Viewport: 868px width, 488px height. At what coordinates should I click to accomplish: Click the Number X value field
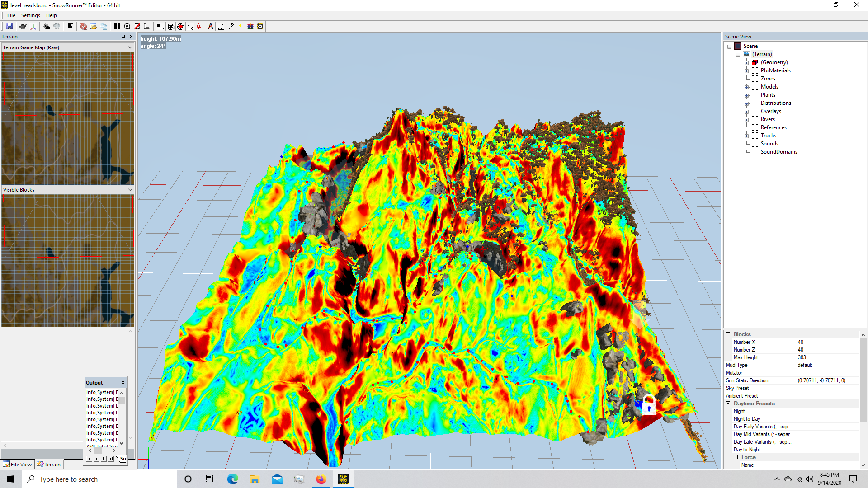pyautogui.click(x=828, y=342)
